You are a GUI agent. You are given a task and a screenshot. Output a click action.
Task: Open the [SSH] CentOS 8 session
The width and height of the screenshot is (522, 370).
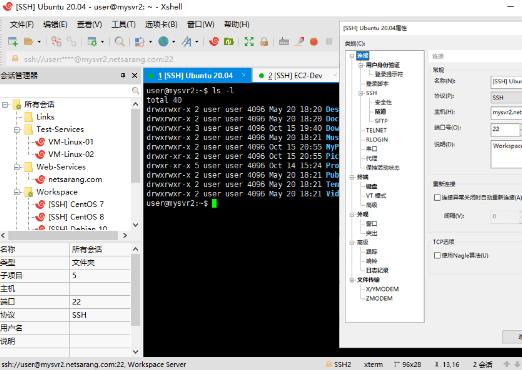coord(76,217)
